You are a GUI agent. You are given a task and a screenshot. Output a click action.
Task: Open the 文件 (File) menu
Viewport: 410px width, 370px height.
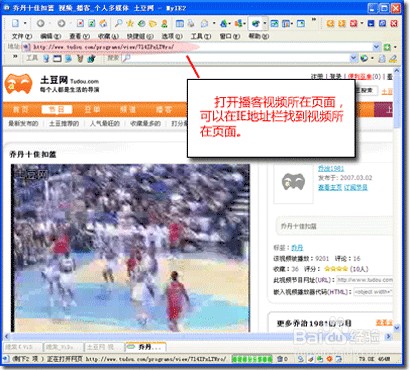coord(22,36)
